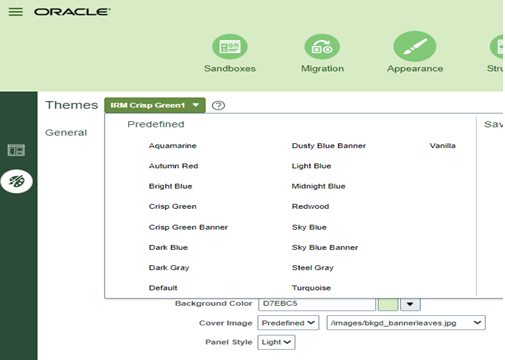Choose the Steel Gray theme
This screenshot has height=360, width=505.
click(x=313, y=268)
